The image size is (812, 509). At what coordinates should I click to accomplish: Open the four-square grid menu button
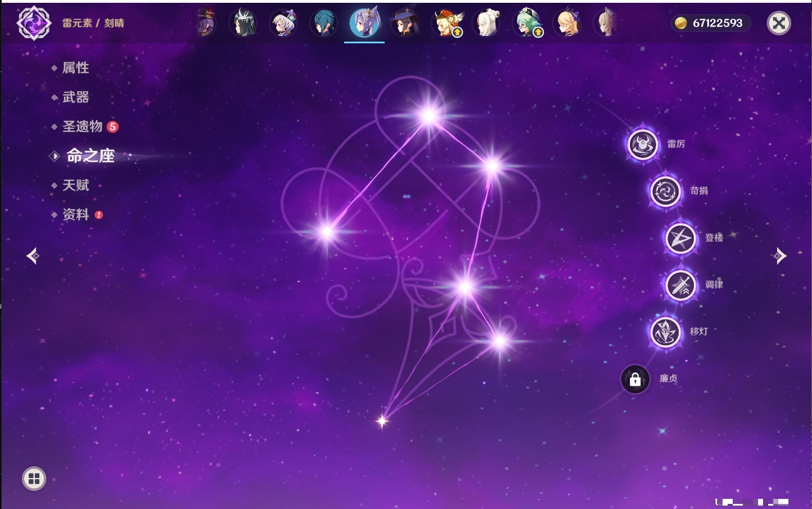point(34,479)
